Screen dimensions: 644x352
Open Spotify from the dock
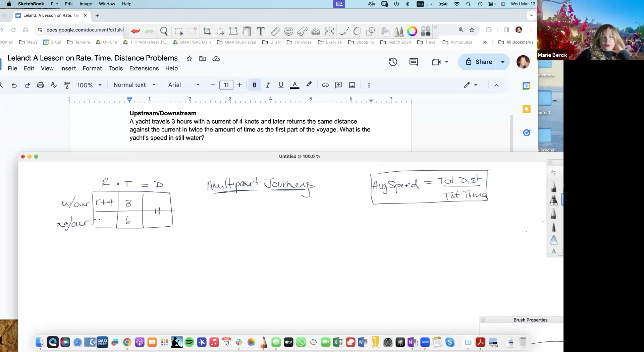(189, 342)
